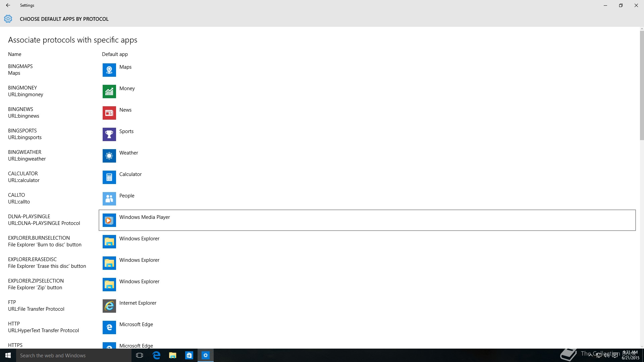This screenshot has width=644, height=362.
Task: Click the Settings app taskbar button
Action: tap(206, 355)
